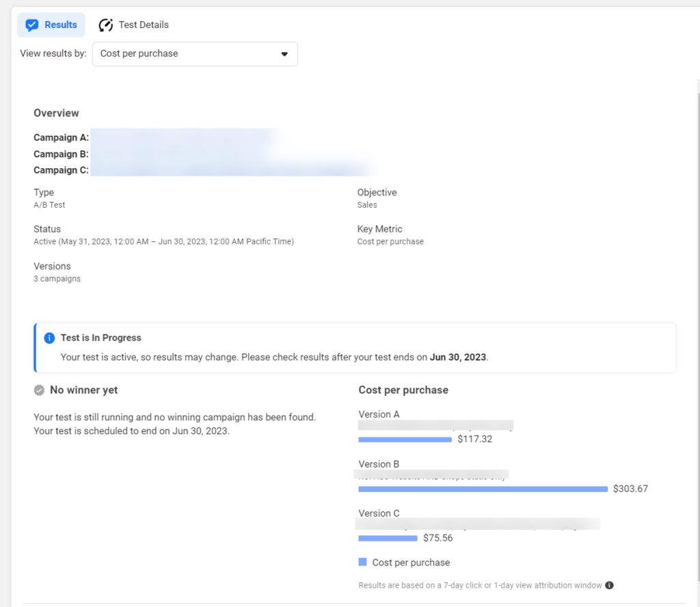The image size is (700, 607).
Task: Click the Version A label
Action: point(379,414)
